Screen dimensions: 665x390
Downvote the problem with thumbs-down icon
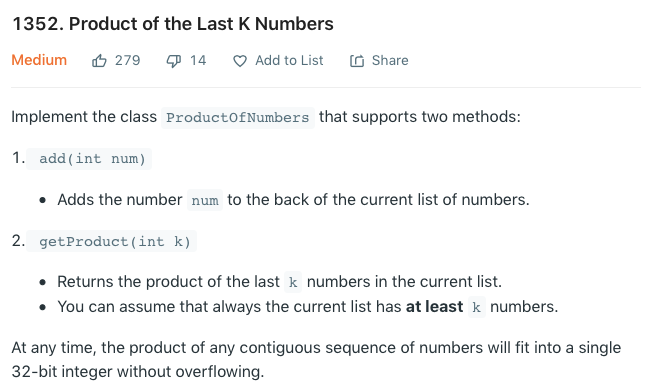174,61
